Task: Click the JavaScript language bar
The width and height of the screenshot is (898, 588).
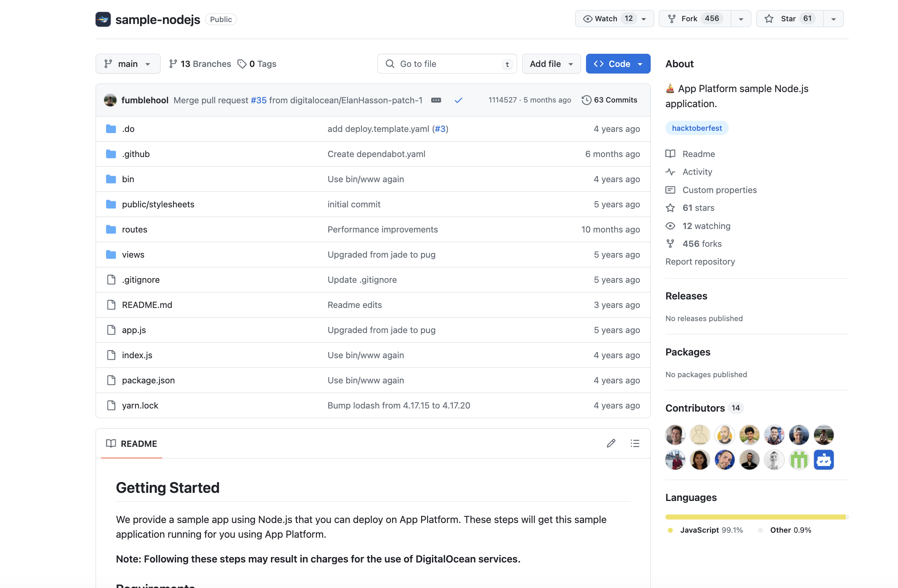Action: (x=755, y=517)
